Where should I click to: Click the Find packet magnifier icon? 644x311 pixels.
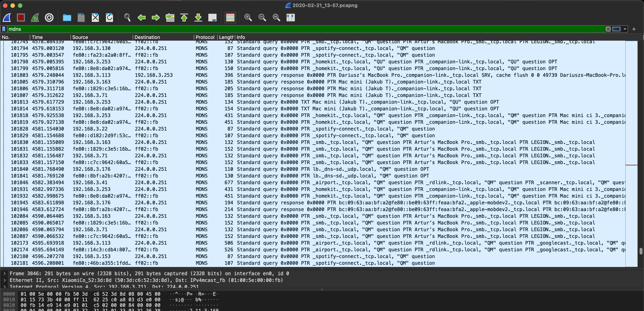[127, 18]
